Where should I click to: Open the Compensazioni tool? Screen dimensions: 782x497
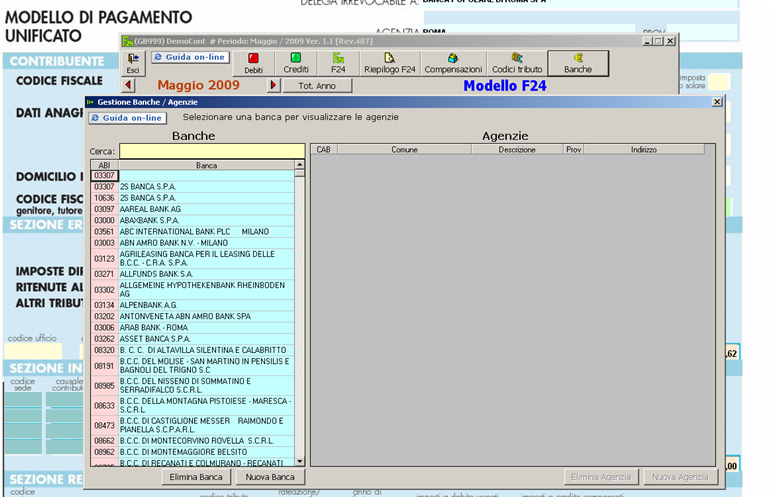(x=453, y=63)
